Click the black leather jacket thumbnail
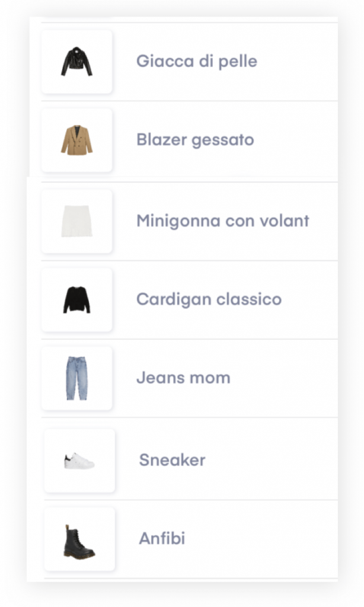364x607 pixels. pos(76,62)
